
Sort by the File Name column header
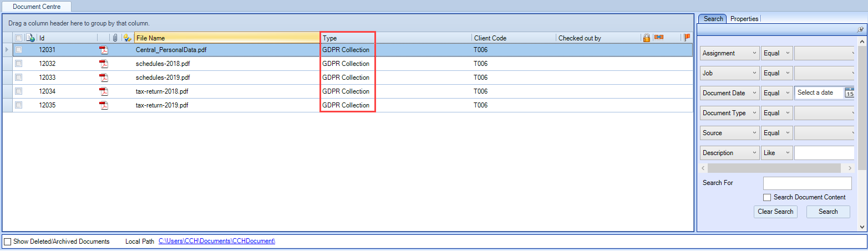(x=227, y=38)
